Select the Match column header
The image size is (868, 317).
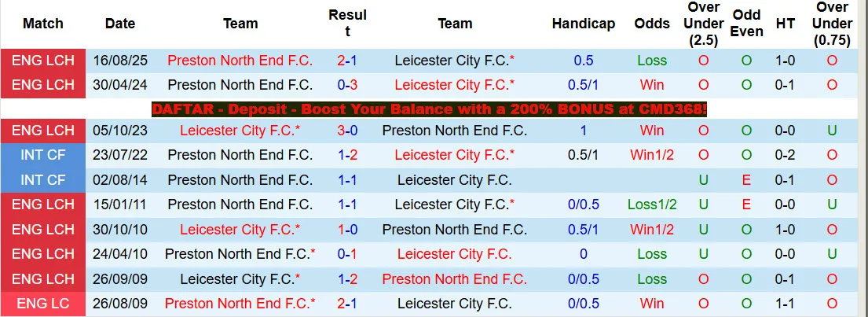click(43, 24)
